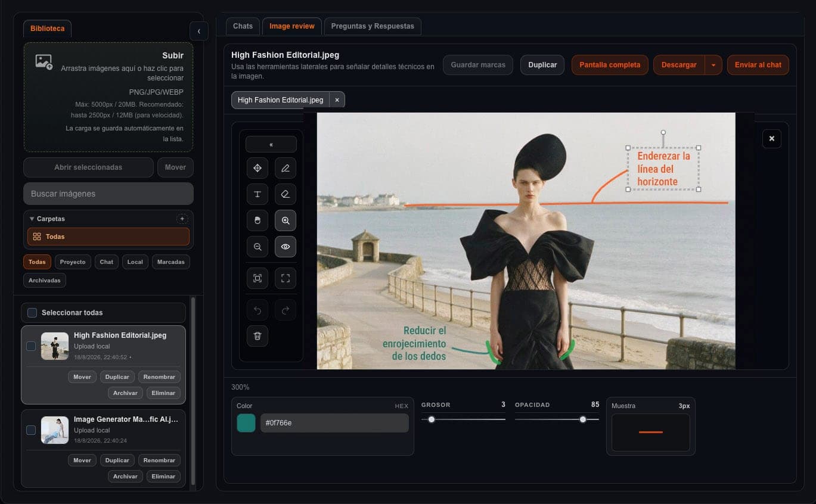Toggle the eye visibility of annotations
Screen dimensions: 816x504
point(286,247)
